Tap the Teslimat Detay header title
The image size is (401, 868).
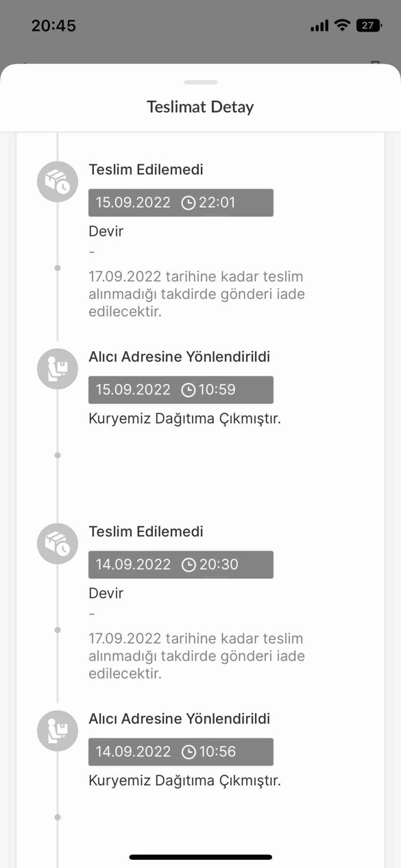click(200, 107)
